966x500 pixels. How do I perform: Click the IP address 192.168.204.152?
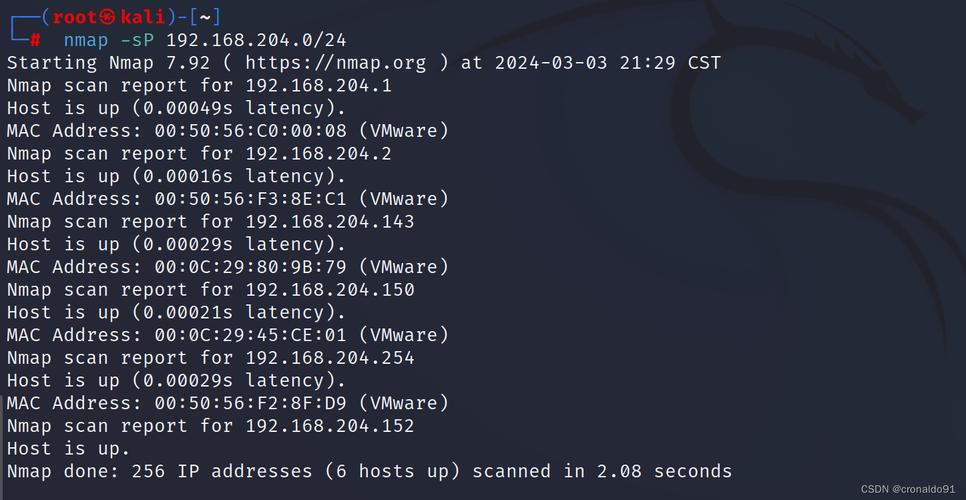click(330, 427)
